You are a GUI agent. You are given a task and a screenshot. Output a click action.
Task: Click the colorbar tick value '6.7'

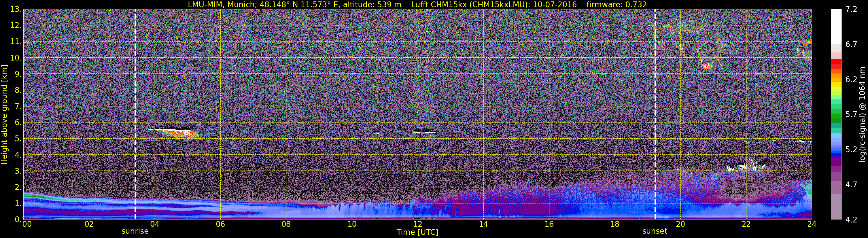click(x=851, y=44)
